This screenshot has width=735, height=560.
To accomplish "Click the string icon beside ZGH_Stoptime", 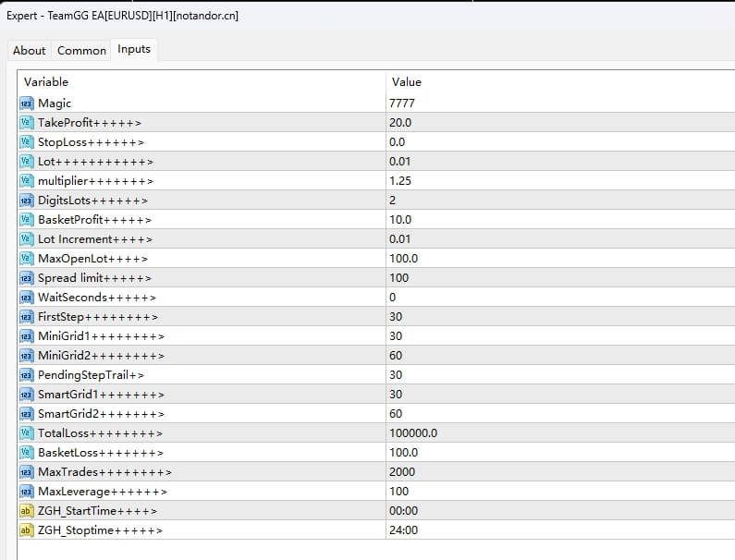I will 26,530.
